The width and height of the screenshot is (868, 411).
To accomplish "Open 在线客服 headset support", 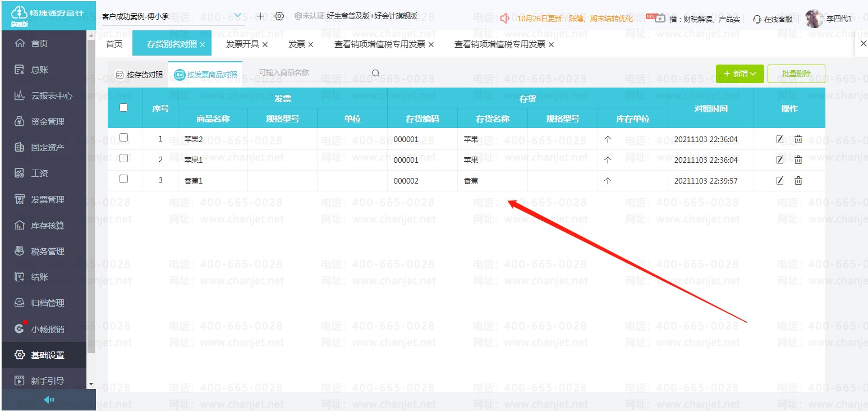I will click(x=773, y=19).
